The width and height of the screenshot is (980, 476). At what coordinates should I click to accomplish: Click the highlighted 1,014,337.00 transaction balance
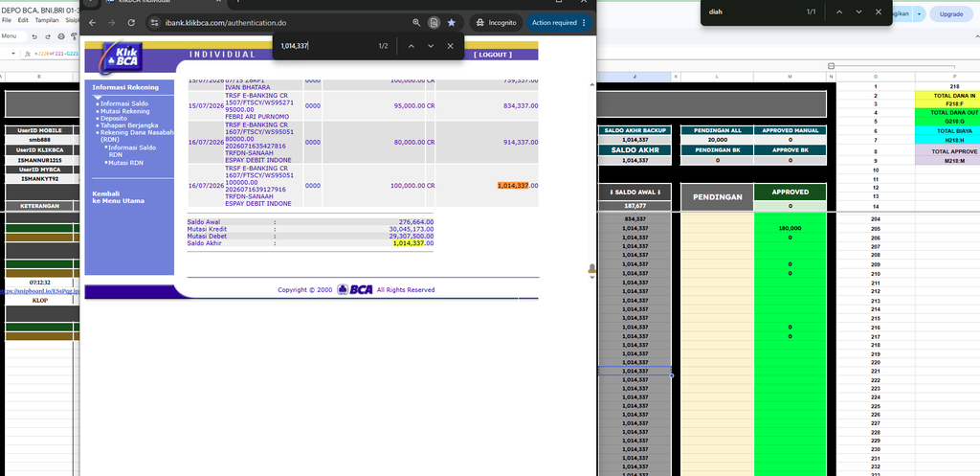518,186
